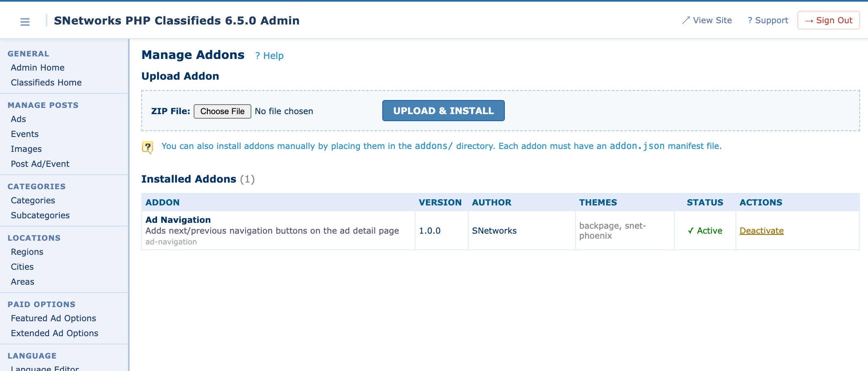Toggle the hamburger sidebar menu icon

coord(25,22)
